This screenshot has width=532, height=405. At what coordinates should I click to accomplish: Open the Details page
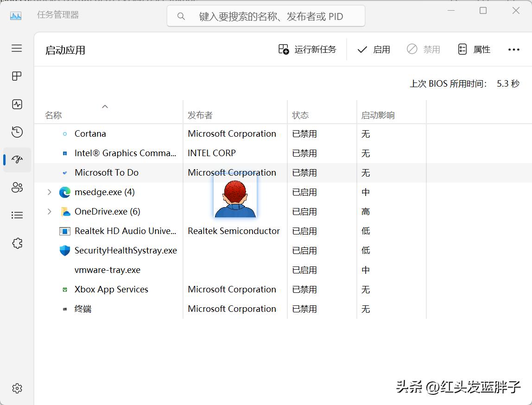point(17,215)
